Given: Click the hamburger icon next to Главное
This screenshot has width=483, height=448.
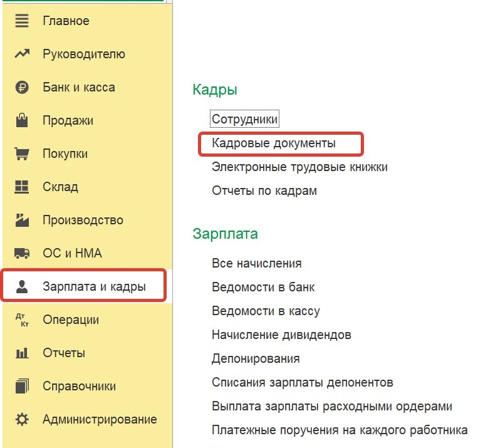Looking at the screenshot, I should [22, 21].
